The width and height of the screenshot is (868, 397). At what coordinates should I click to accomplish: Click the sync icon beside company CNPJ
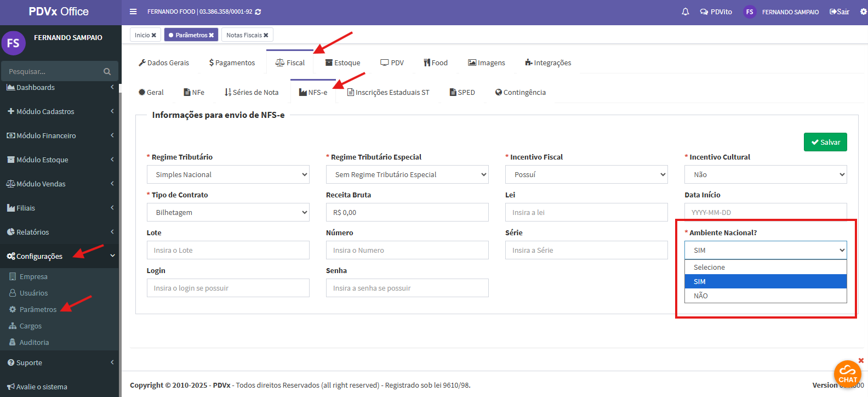(258, 12)
